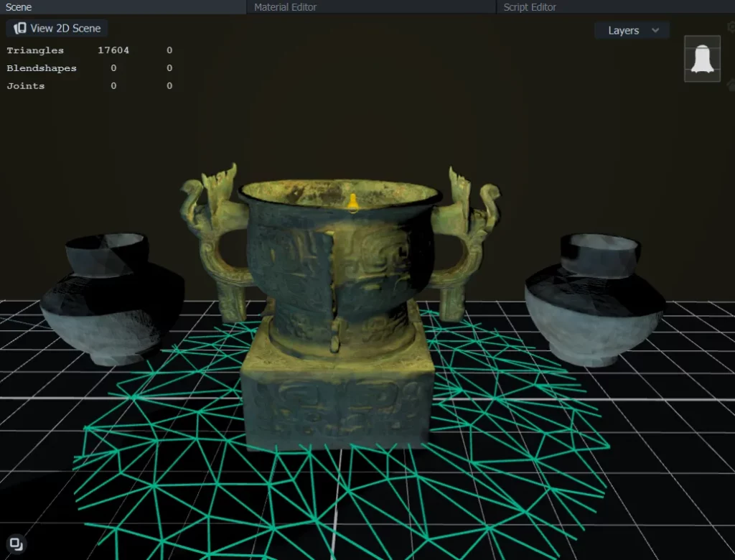Click the Triangles stat label
The height and width of the screenshot is (560, 735).
tap(35, 50)
